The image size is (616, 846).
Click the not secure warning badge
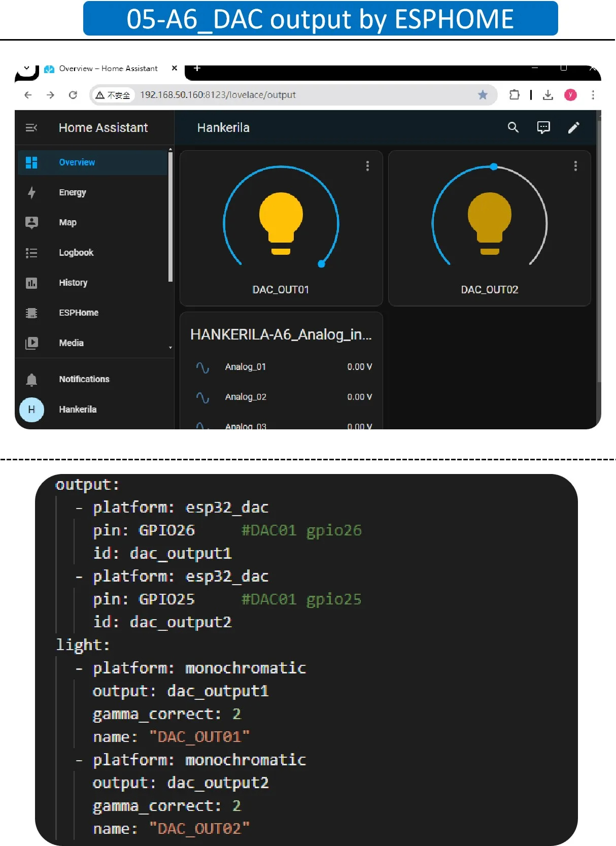113,95
